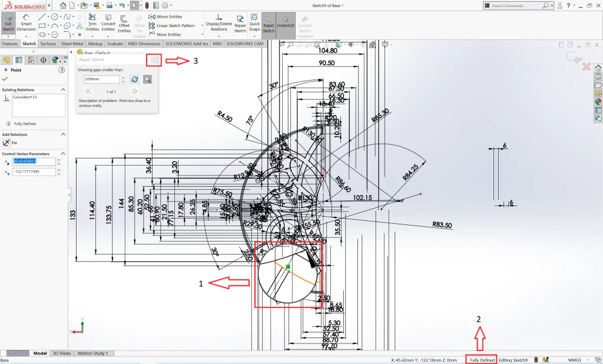
Task: Toggle the Select cursor tool
Action: pos(134,5)
